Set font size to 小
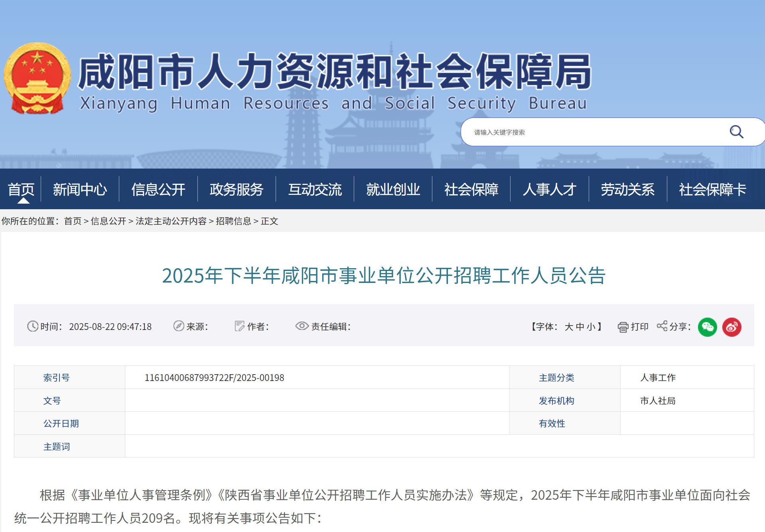Screen dimensions: 765x532 (591, 327)
